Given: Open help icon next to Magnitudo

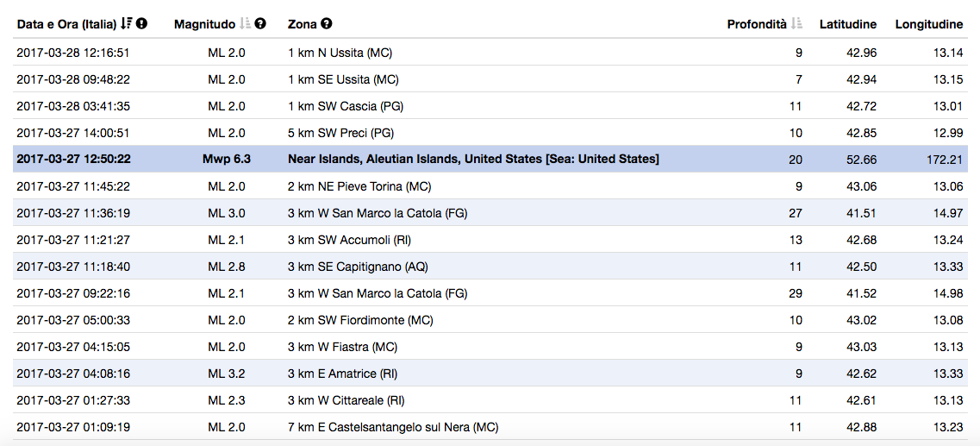Looking at the screenshot, I should coord(260,24).
